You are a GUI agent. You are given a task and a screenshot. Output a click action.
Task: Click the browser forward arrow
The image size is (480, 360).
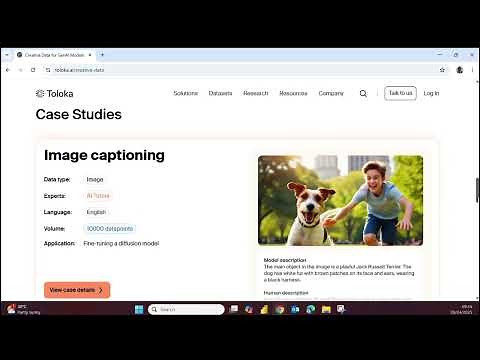click(x=20, y=70)
